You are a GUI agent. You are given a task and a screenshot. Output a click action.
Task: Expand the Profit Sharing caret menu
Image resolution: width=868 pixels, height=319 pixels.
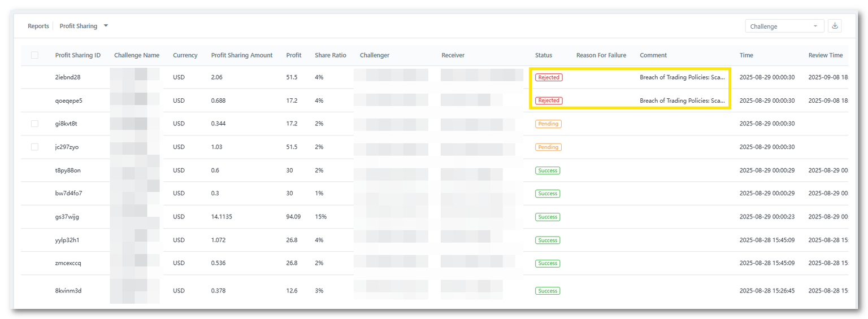(106, 26)
